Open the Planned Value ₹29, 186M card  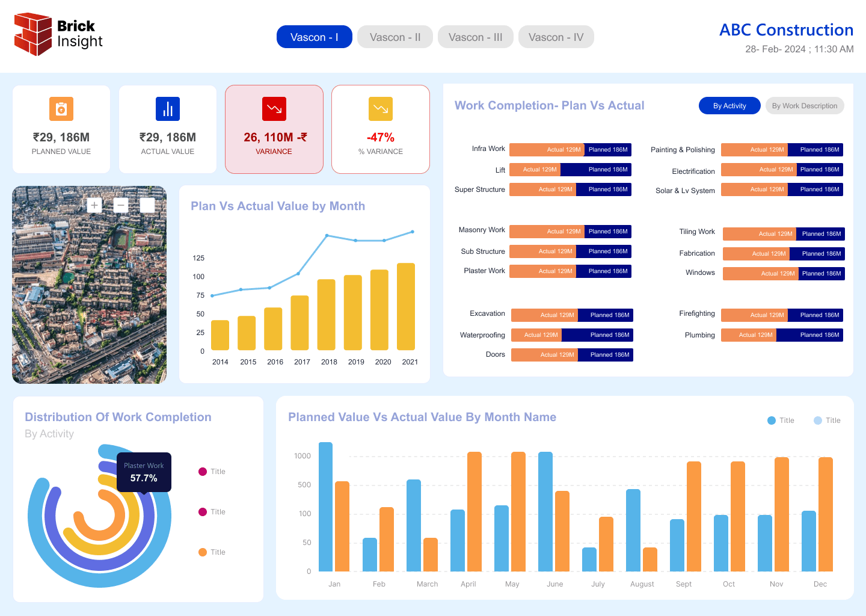[x=61, y=129]
